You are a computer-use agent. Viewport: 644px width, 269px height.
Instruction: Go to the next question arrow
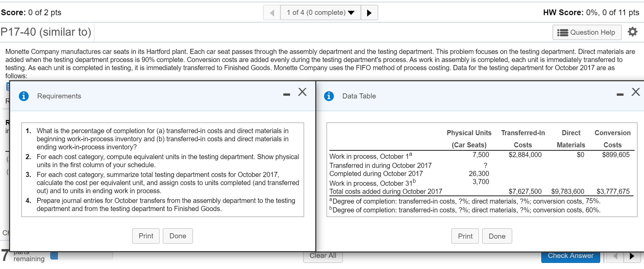tap(369, 13)
